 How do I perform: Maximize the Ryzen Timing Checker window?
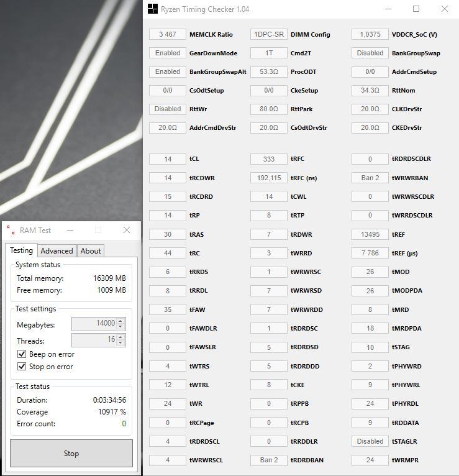tap(416, 9)
